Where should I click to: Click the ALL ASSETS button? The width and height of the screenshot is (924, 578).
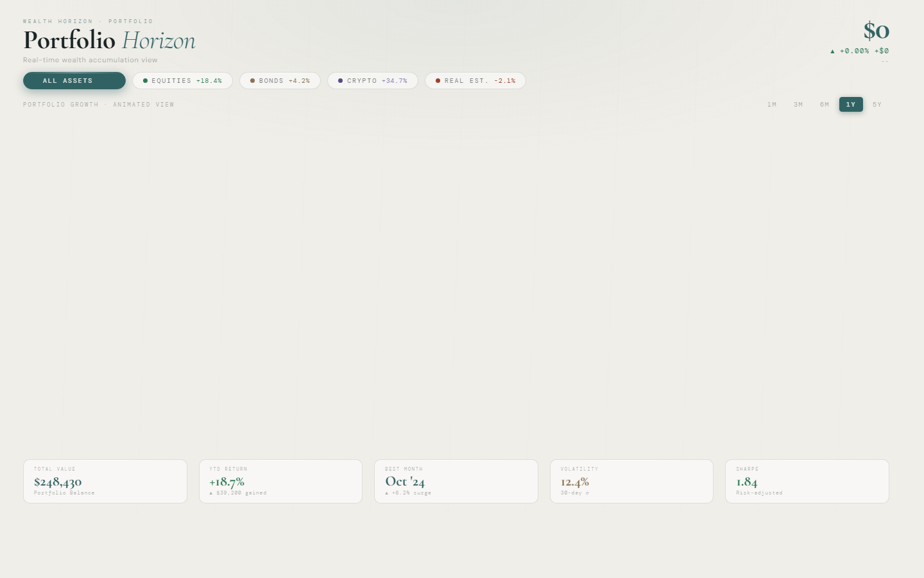pos(74,81)
